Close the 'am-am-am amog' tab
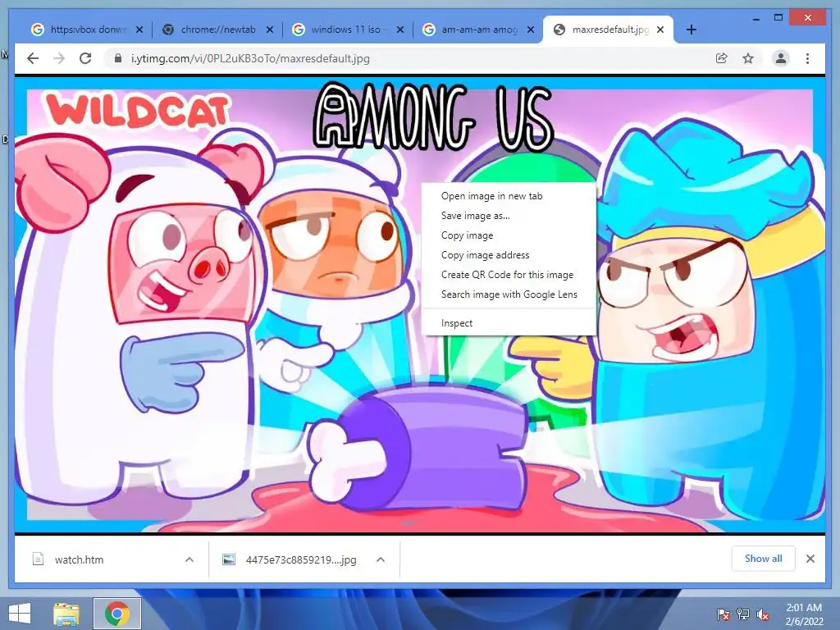This screenshot has height=630, width=840. [531, 30]
